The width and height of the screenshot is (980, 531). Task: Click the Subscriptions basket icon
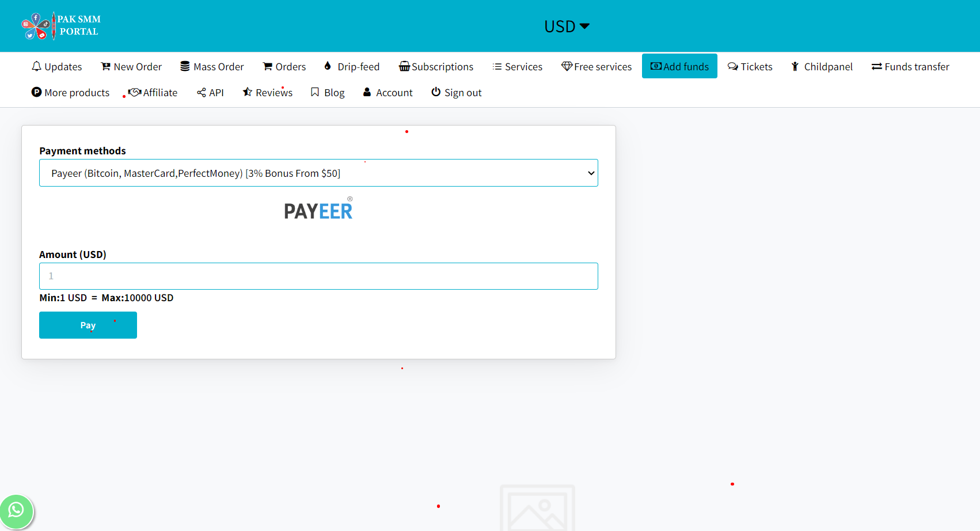(404, 66)
